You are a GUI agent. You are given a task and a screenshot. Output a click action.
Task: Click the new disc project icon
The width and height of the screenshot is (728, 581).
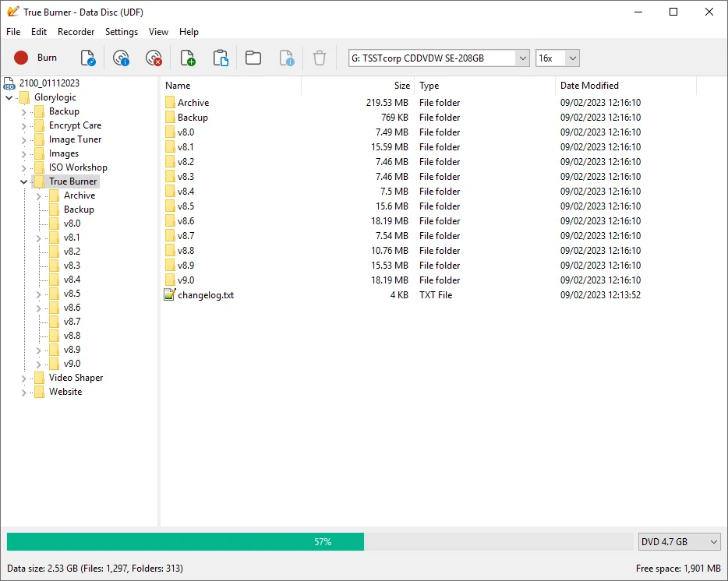(88, 58)
